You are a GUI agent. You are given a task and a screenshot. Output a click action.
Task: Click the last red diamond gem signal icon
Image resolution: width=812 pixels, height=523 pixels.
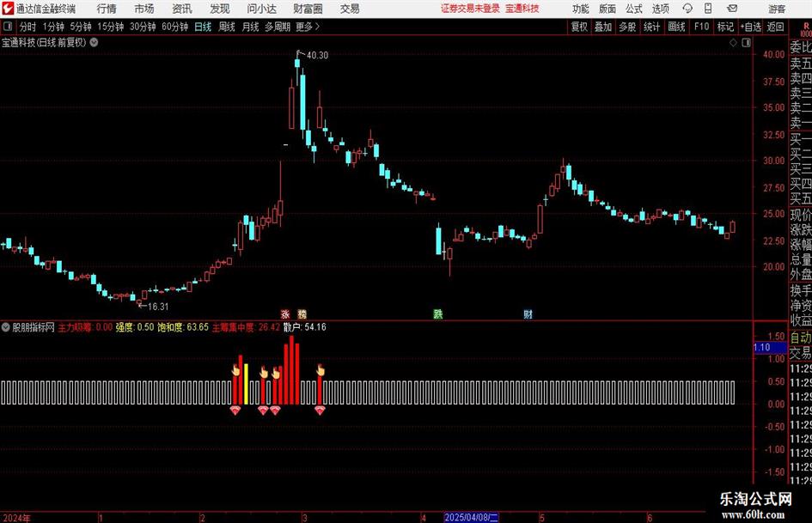pyautogui.click(x=320, y=410)
